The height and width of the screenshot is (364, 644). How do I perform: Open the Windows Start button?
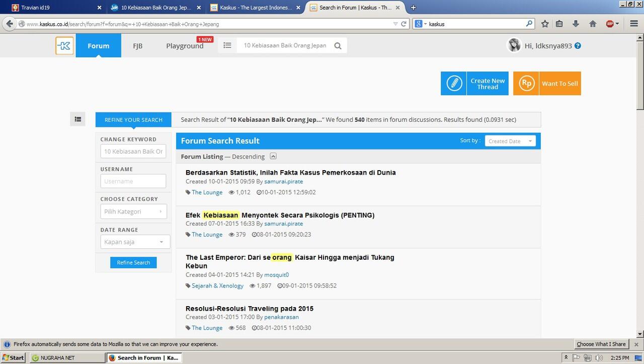[13, 358]
